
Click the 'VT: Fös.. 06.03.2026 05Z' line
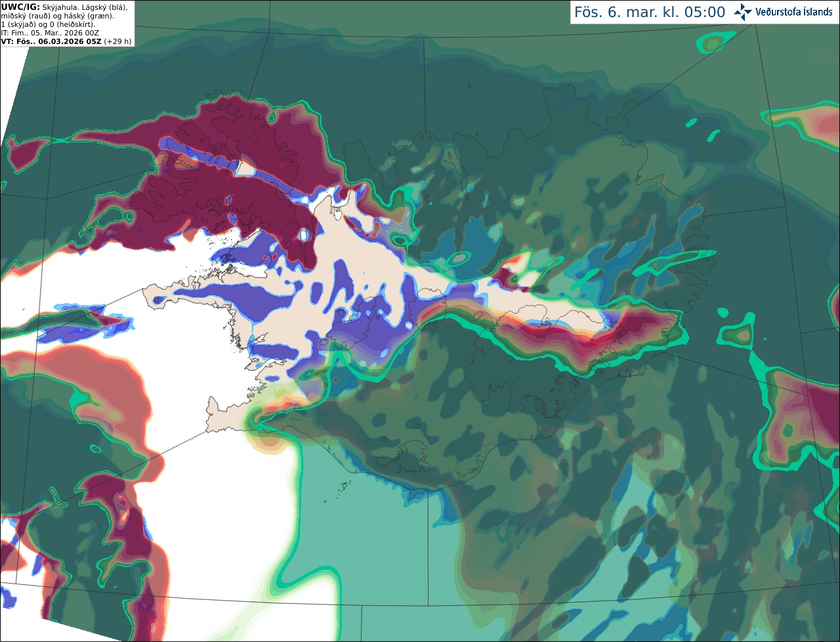point(51,41)
